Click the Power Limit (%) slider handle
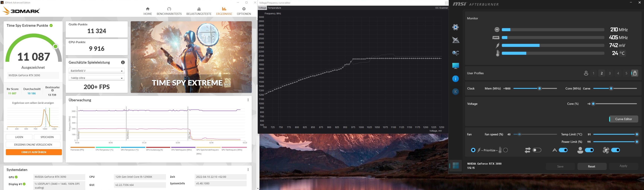 pos(637,142)
